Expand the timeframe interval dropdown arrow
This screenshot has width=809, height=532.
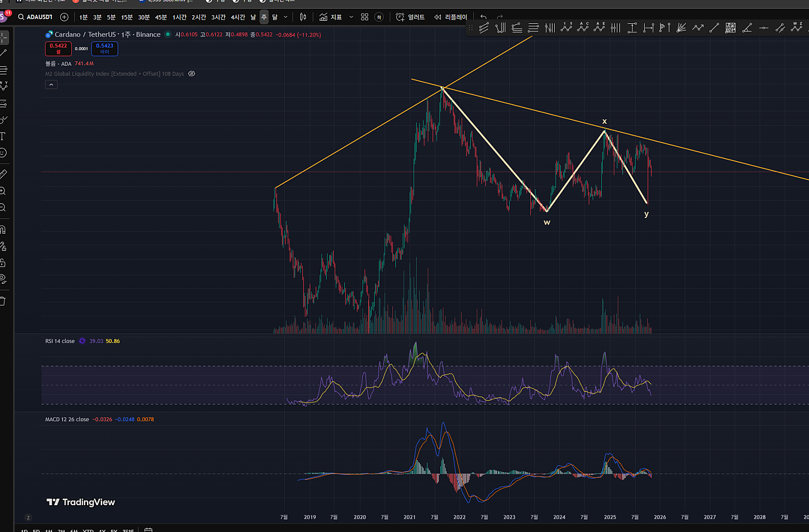(286, 17)
